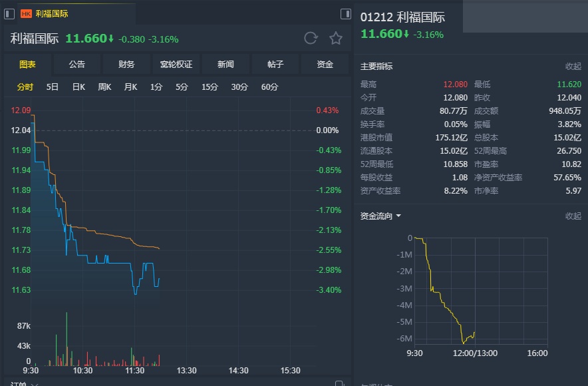Select the 窝轮权证 tab
The height and width of the screenshot is (386, 588).
tap(176, 65)
